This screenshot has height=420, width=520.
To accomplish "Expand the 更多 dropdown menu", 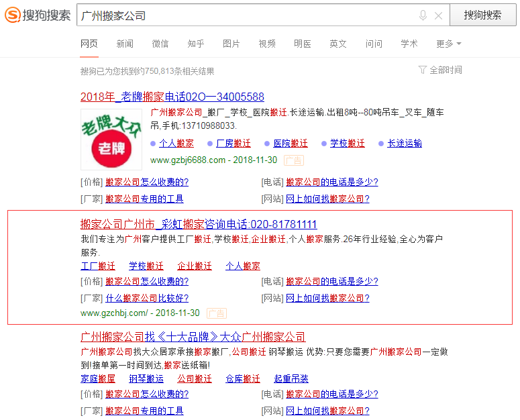I will 449,44.
